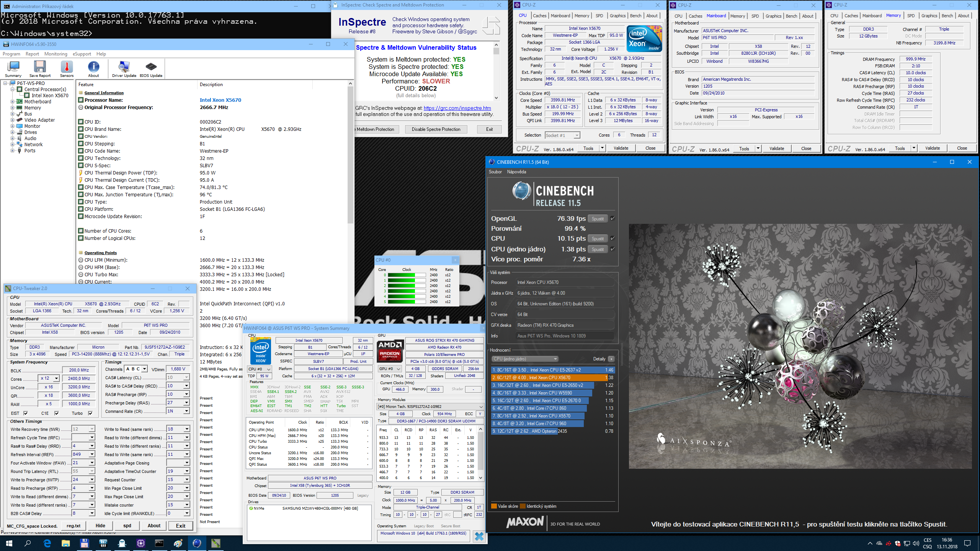Click Disable Spectre Protection button
The width and height of the screenshot is (980, 551).
436,129
